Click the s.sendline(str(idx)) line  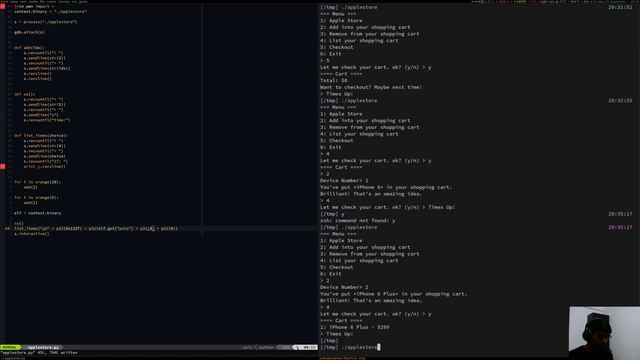47,69
